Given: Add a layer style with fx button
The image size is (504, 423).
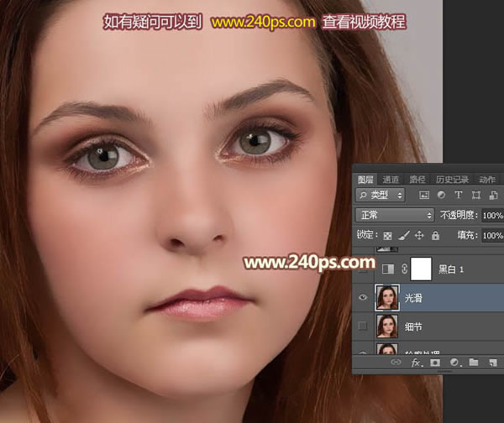Looking at the screenshot, I should pyautogui.click(x=415, y=363).
